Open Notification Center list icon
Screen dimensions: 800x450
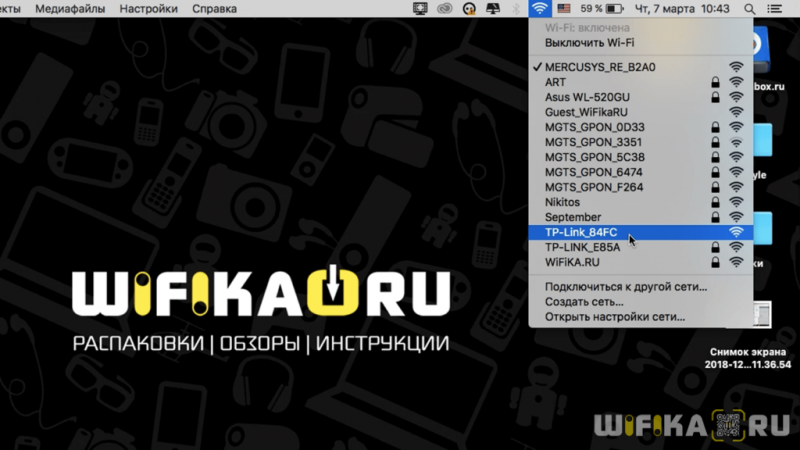click(x=774, y=9)
